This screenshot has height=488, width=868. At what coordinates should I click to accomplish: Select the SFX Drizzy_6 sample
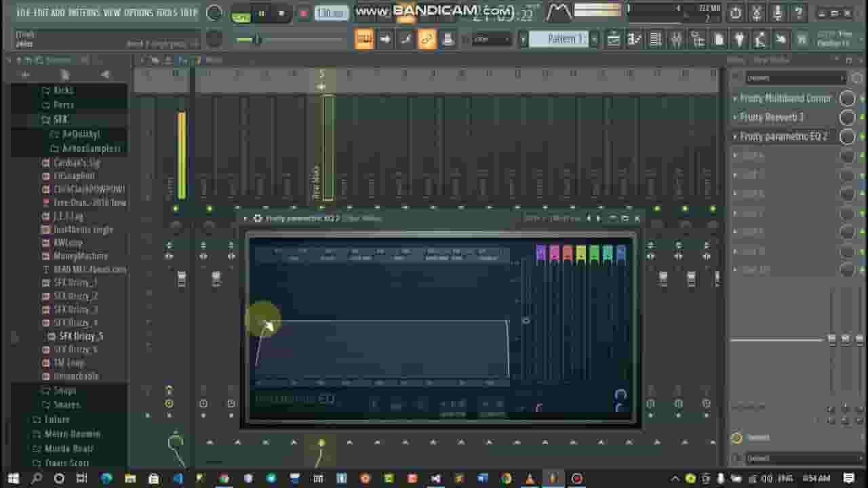pos(75,350)
